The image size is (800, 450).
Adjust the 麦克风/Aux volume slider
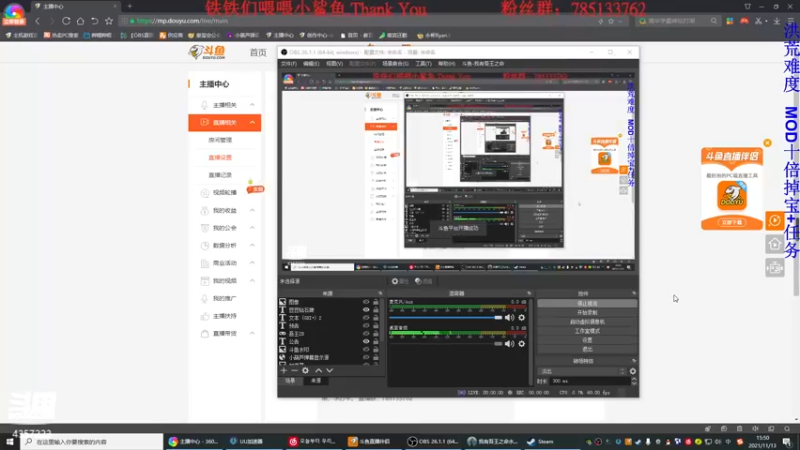446,318
